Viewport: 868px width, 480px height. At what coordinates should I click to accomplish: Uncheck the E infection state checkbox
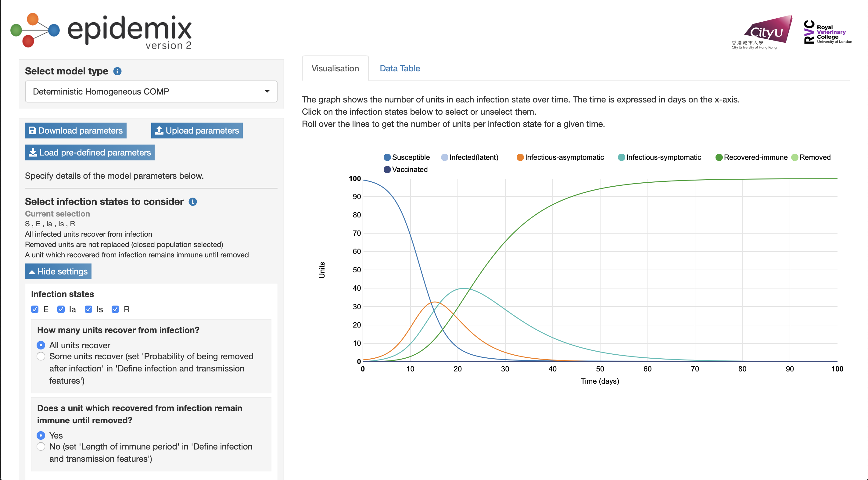(x=35, y=309)
